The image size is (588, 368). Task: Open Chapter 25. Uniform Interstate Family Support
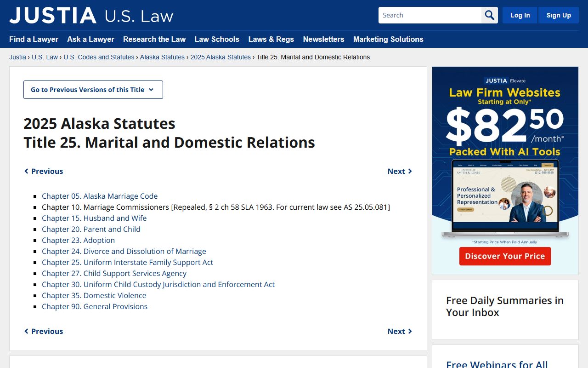[128, 262]
